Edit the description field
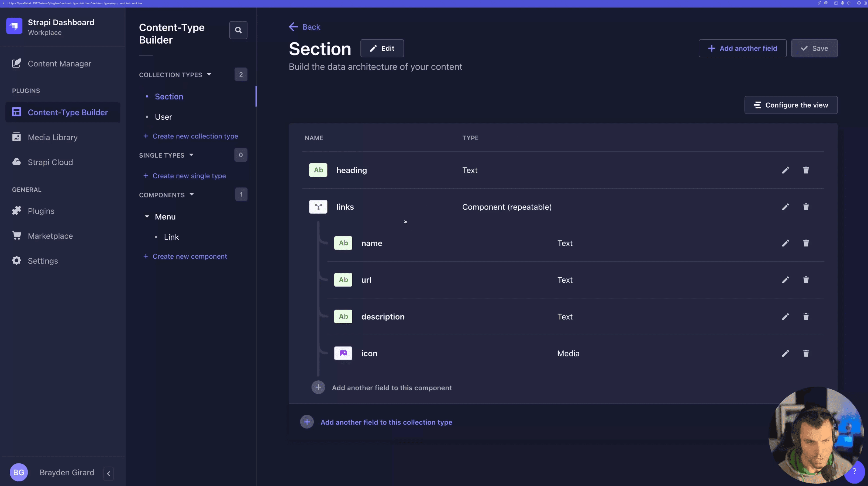This screenshot has width=868, height=486. [786, 317]
